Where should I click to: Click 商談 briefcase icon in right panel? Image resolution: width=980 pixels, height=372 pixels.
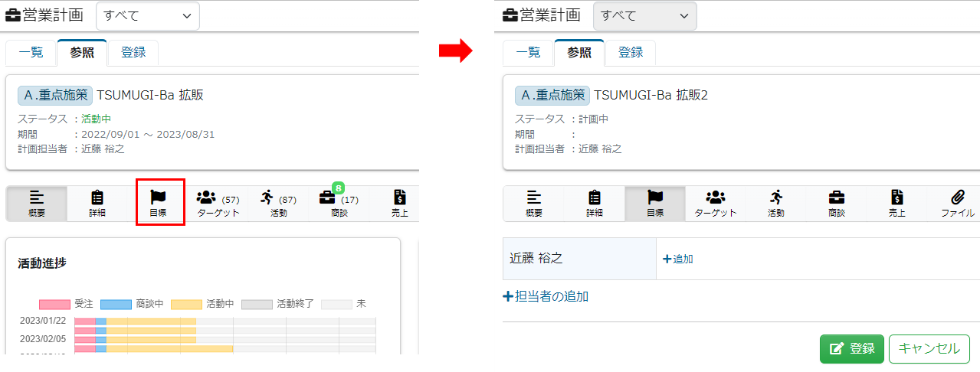point(837,204)
